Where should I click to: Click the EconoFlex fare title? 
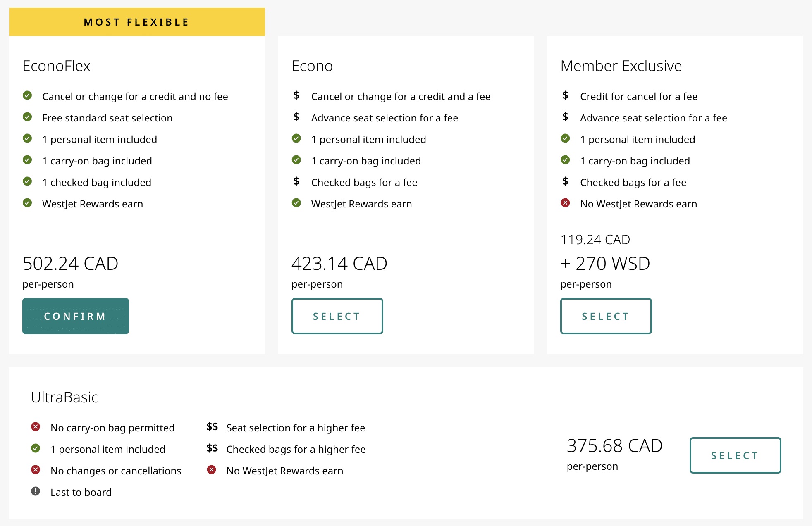[x=56, y=66]
